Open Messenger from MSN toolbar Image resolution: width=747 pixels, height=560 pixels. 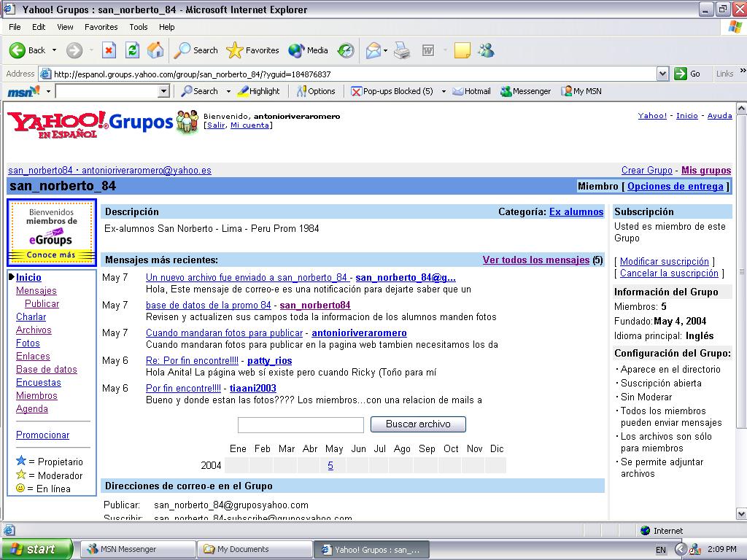(525, 91)
